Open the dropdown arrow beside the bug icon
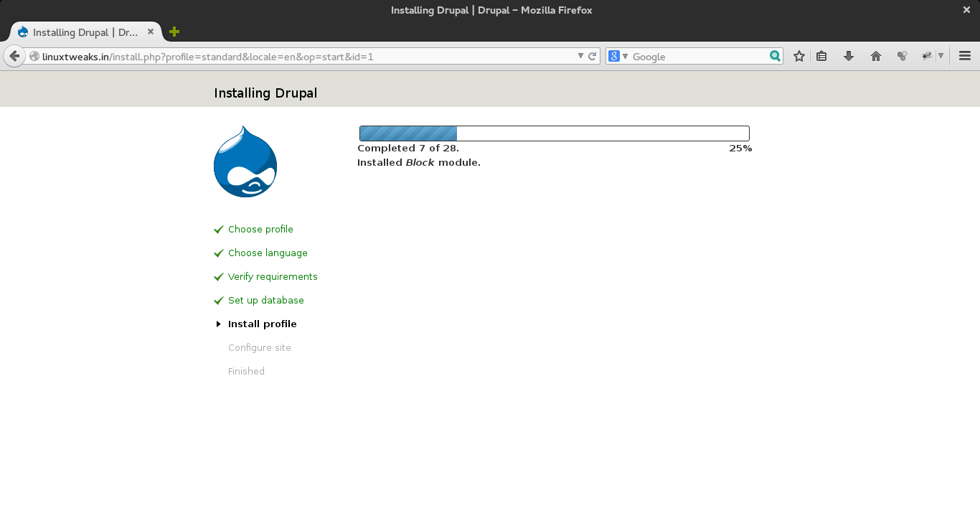The image size is (980, 531). 941,56
